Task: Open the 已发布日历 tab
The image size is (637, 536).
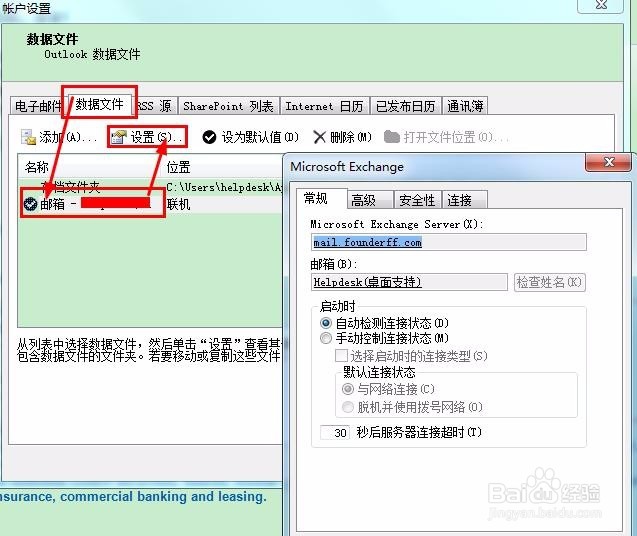Action: pos(405,106)
